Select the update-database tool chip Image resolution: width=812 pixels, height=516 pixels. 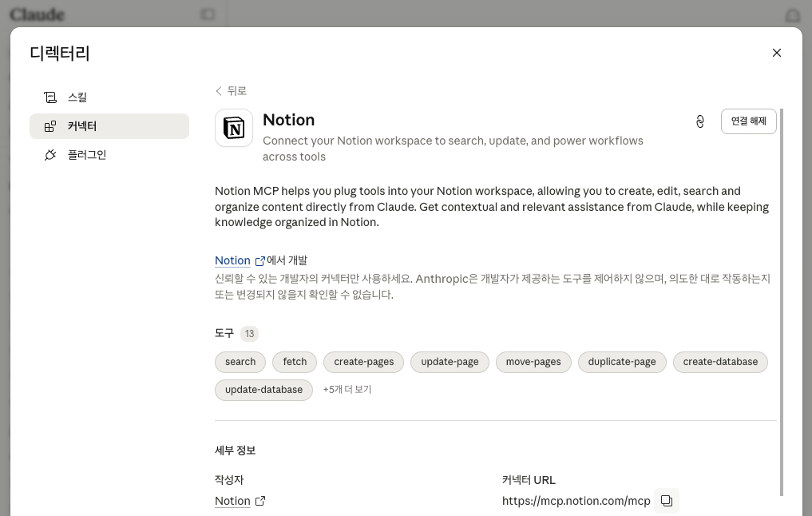point(263,390)
